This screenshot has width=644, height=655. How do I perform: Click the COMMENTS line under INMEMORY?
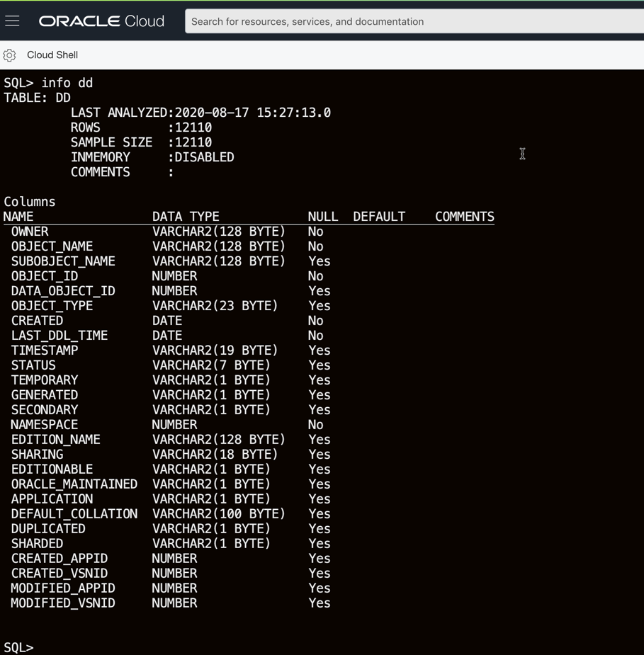(122, 172)
